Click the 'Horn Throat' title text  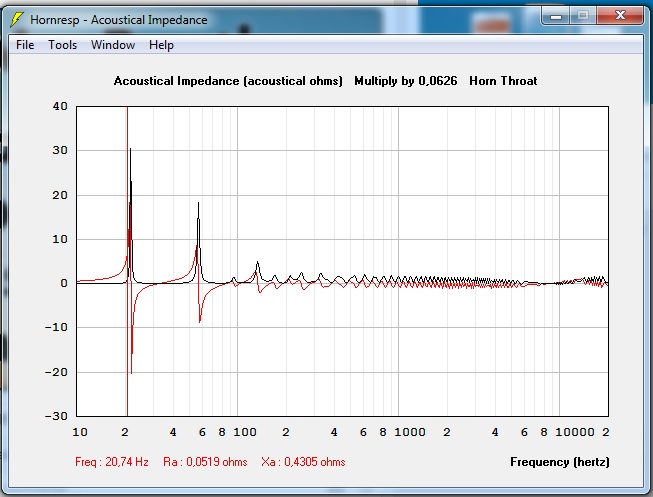[x=503, y=80]
